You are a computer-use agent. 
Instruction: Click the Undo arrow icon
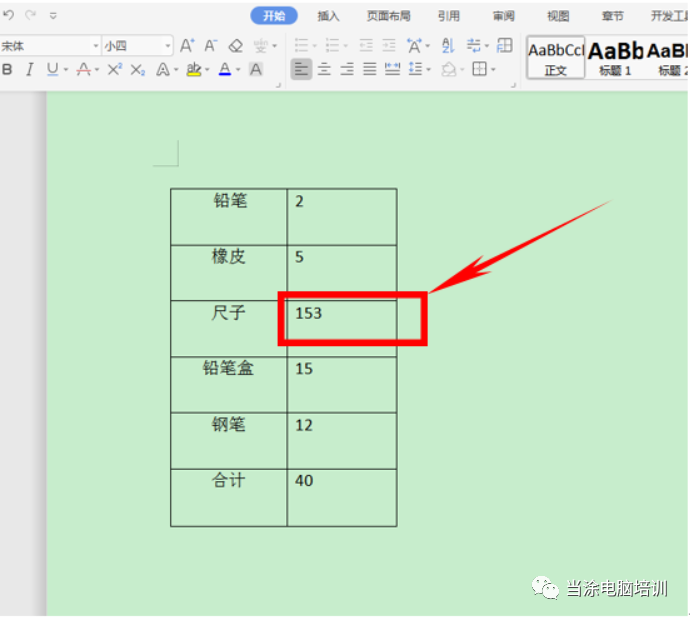point(8,15)
